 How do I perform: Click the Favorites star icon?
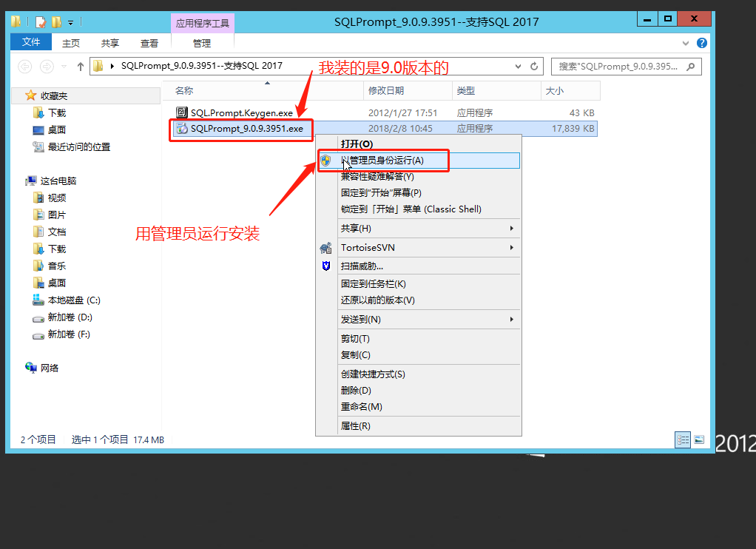[x=31, y=95]
